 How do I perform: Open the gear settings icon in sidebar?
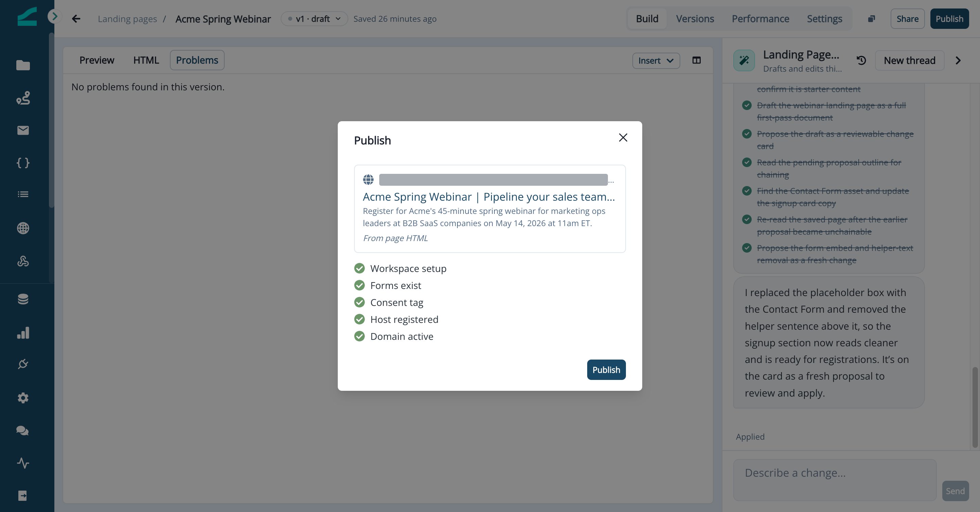23,398
